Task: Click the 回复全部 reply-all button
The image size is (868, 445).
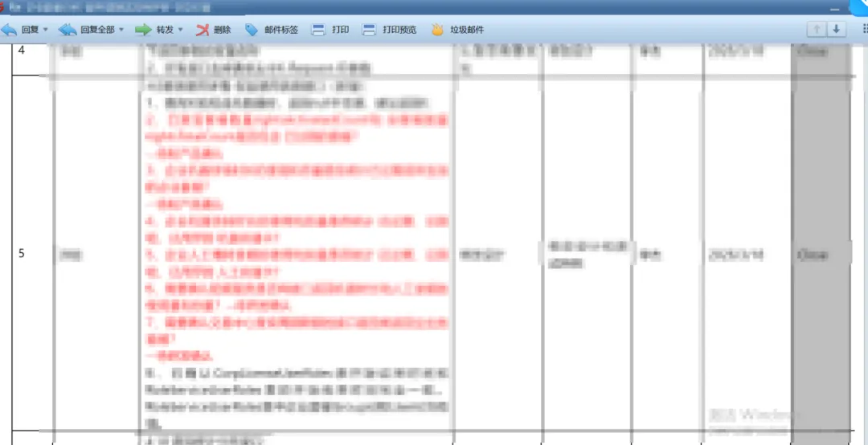Action: point(88,30)
